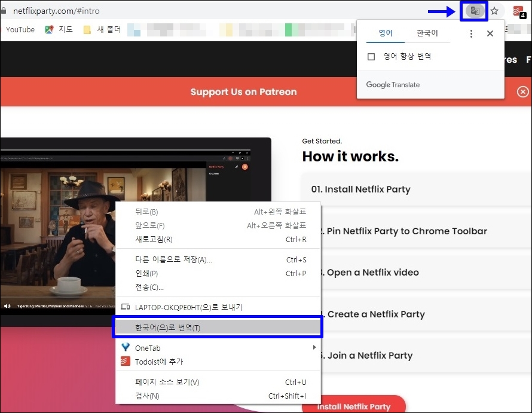The height and width of the screenshot is (413, 532).
Task: Choose Todoist에 추가 in the context menu
Action: point(218,362)
